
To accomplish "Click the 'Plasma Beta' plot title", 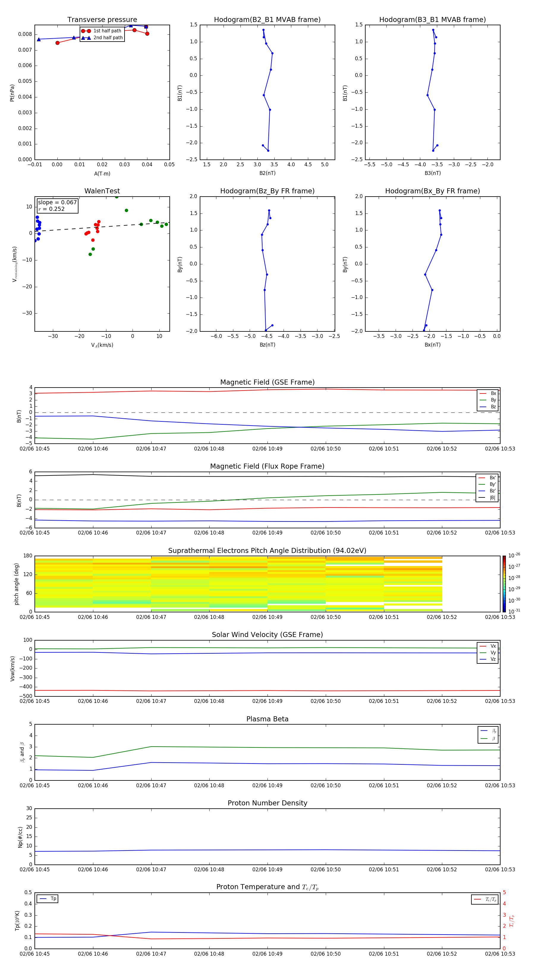I will (267, 719).
